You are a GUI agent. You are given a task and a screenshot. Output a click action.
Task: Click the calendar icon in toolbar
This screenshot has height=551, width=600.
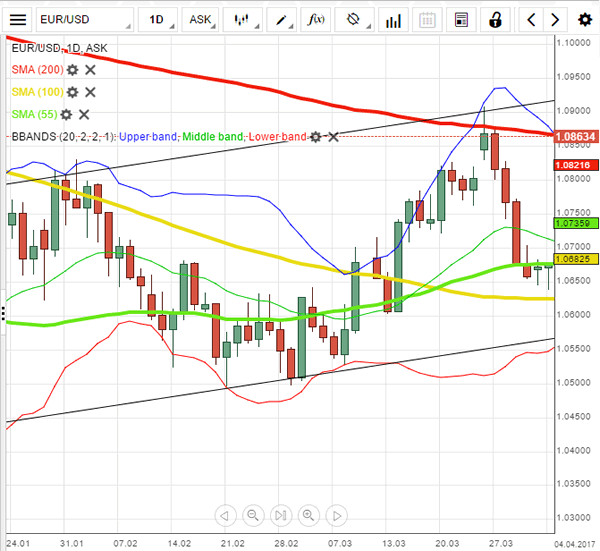(x=427, y=20)
